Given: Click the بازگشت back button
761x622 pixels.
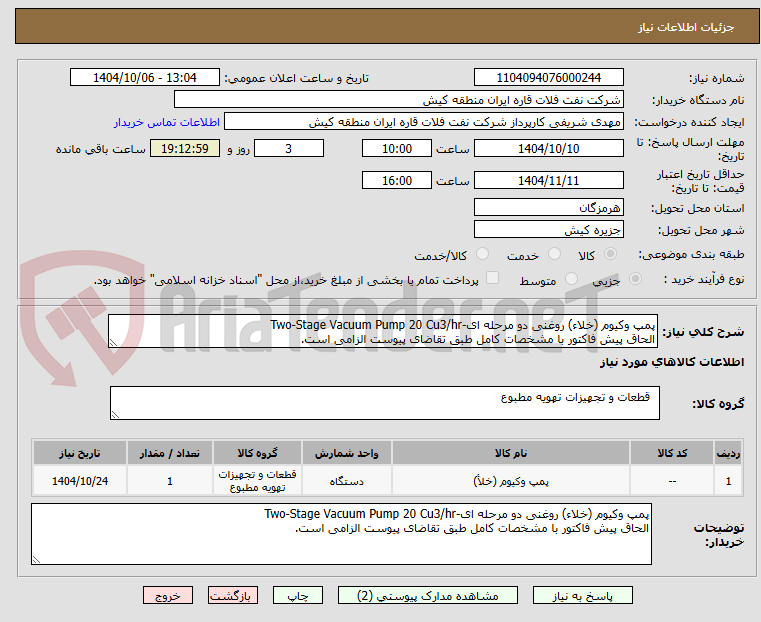Looking at the screenshot, I should coord(233,596).
